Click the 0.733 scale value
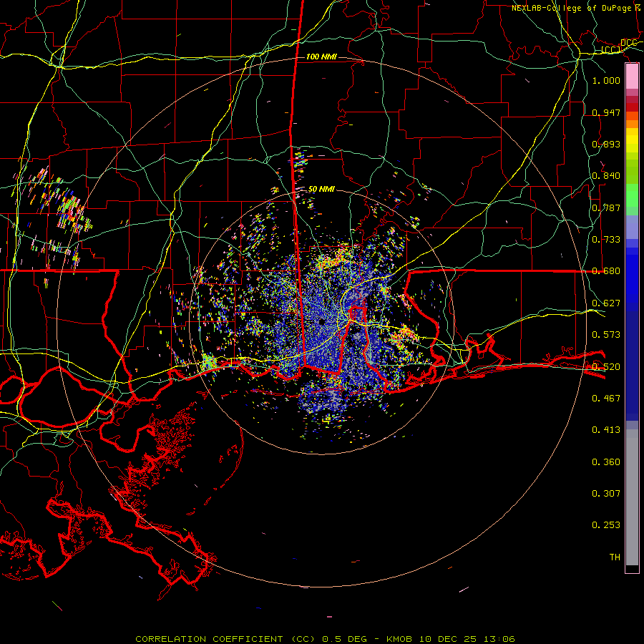The width and height of the screenshot is (644, 644). pos(606,239)
